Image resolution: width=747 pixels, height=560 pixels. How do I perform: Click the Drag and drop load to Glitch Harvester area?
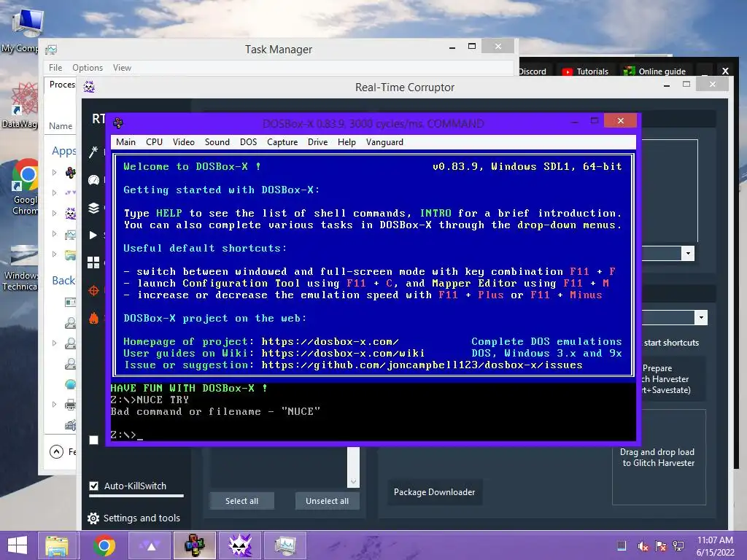point(659,457)
